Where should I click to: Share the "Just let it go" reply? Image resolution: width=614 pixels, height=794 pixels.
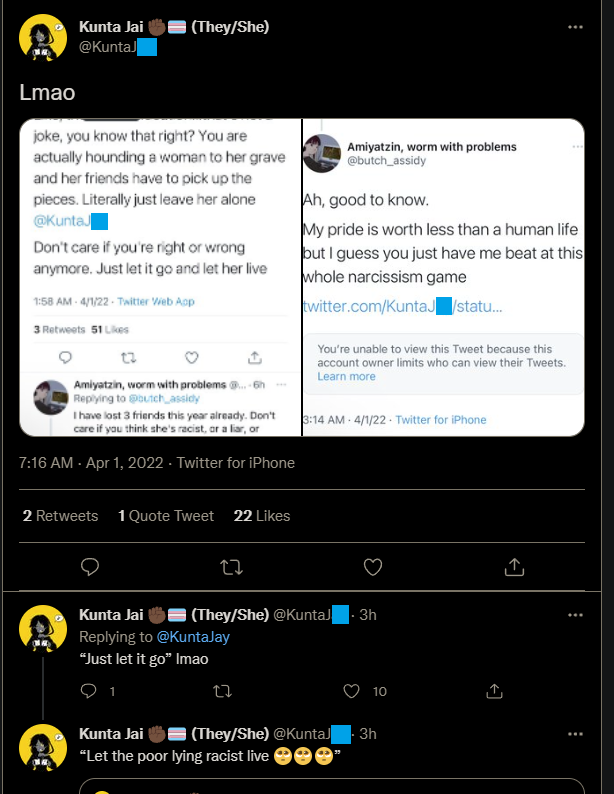coord(494,691)
